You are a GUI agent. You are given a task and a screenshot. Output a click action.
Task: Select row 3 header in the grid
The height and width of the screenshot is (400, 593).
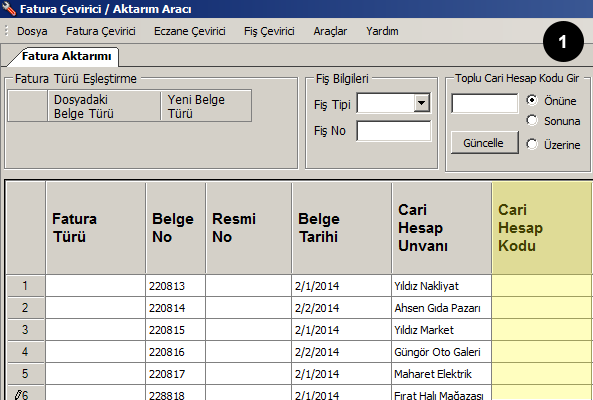click(x=25, y=330)
